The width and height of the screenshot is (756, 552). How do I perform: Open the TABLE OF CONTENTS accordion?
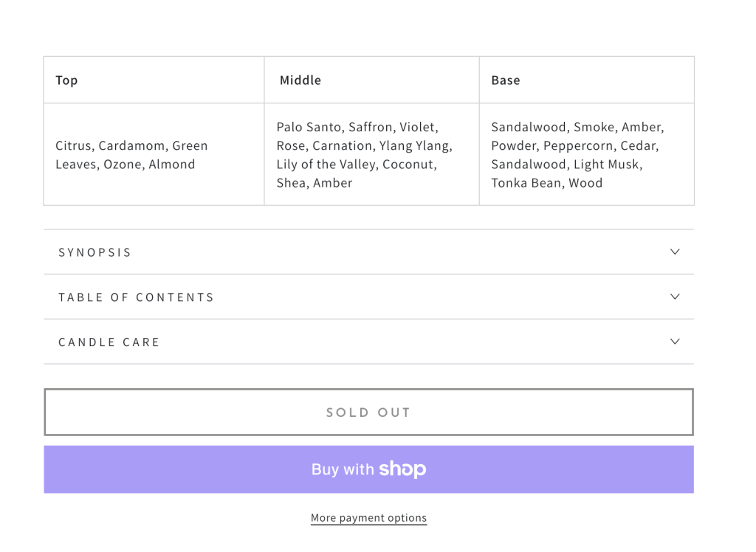point(137,297)
